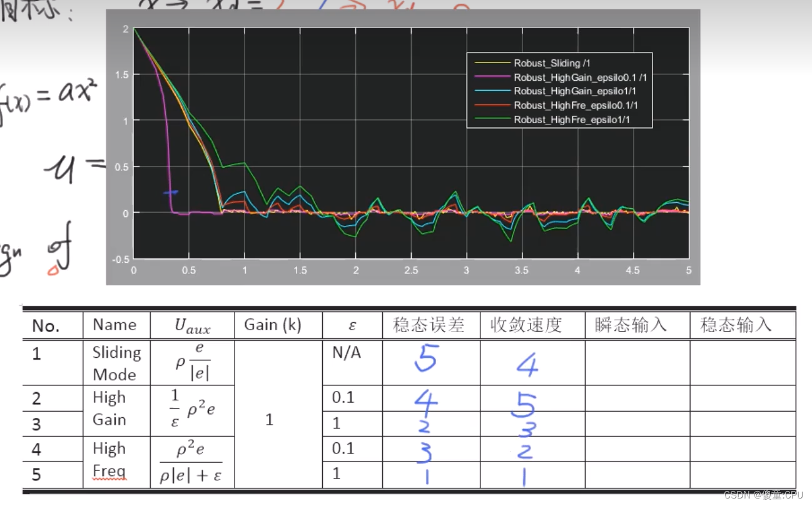Click the x-axis tick label 2.5
812x506 pixels.
[x=411, y=270]
